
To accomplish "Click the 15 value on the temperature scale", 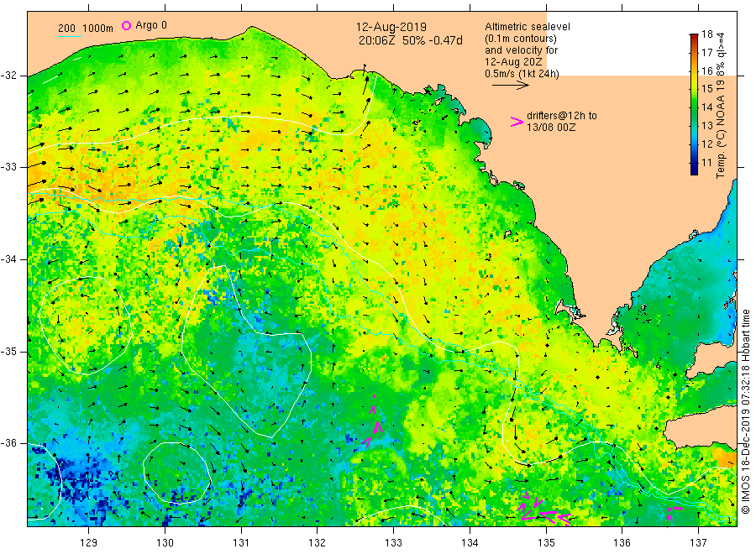I will click(706, 89).
